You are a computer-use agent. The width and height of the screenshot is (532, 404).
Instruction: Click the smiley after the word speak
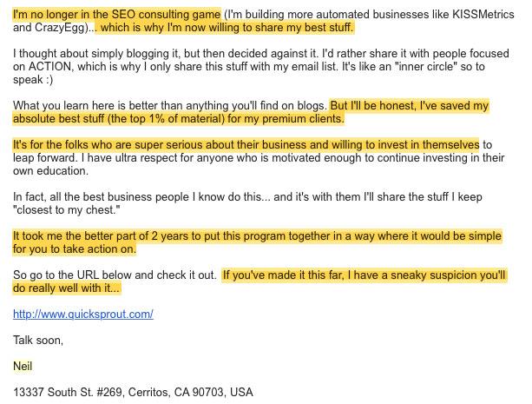pyautogui.click(x=49, y=80)
